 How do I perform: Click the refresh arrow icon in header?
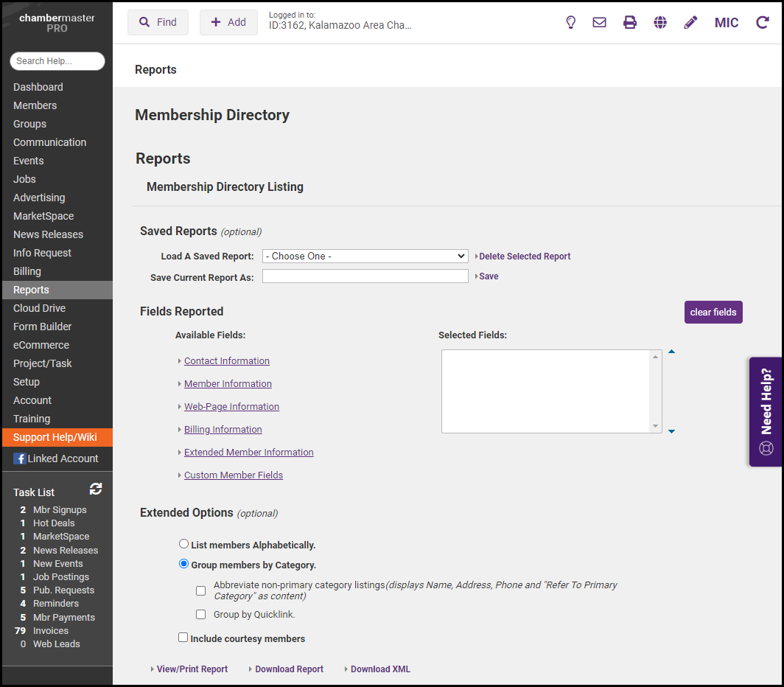(x=763, y=22)
